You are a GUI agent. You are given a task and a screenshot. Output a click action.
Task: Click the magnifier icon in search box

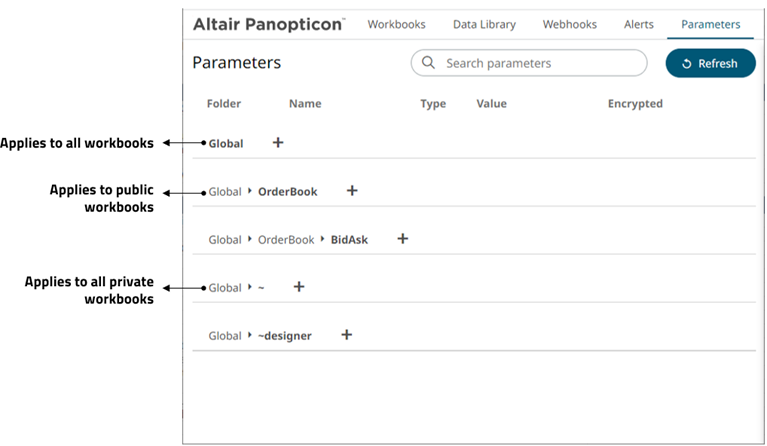click(428, 63)
